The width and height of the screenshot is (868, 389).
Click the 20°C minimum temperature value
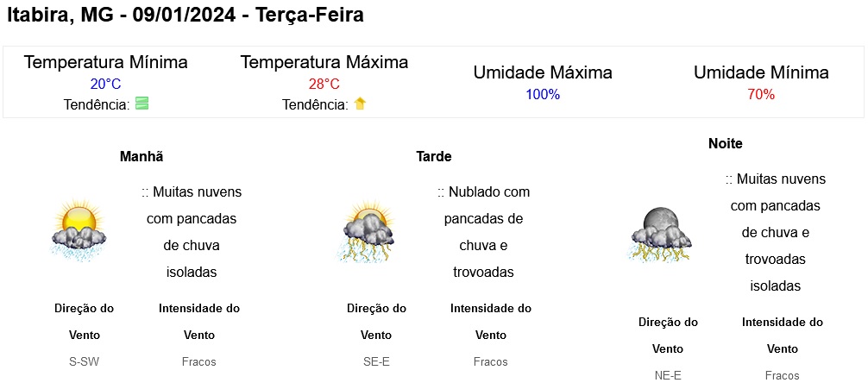(x=105, y=85)
